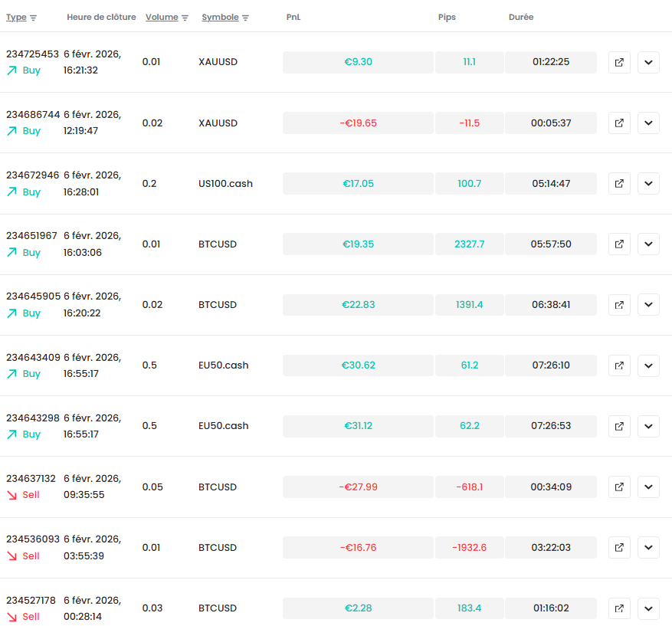Expand details of trade 234643298
This screenshot has height=626, width=672.
(648, 426)
